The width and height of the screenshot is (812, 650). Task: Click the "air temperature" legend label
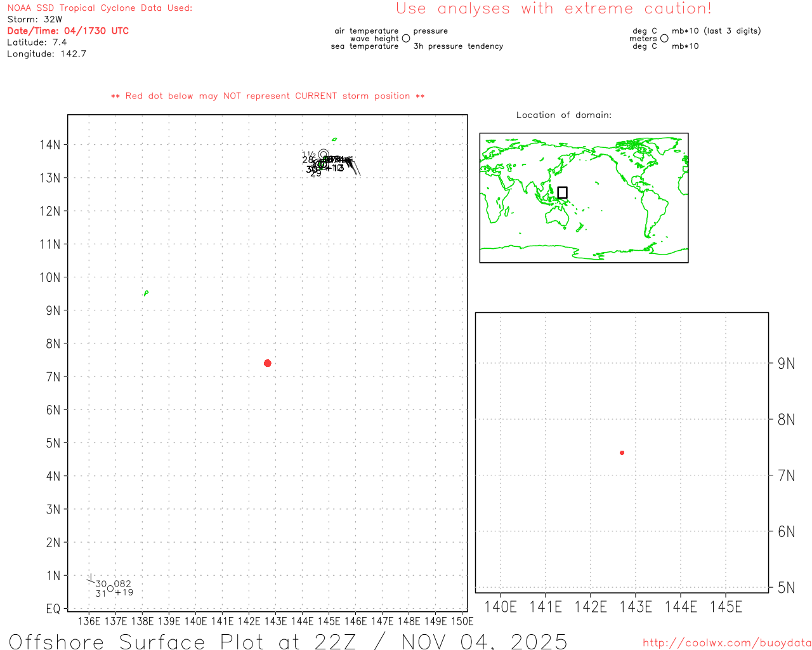[x=367, y=31]
